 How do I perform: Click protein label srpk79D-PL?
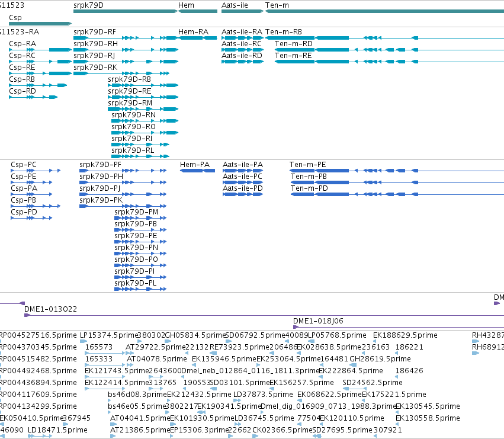(x=135, y=283)
